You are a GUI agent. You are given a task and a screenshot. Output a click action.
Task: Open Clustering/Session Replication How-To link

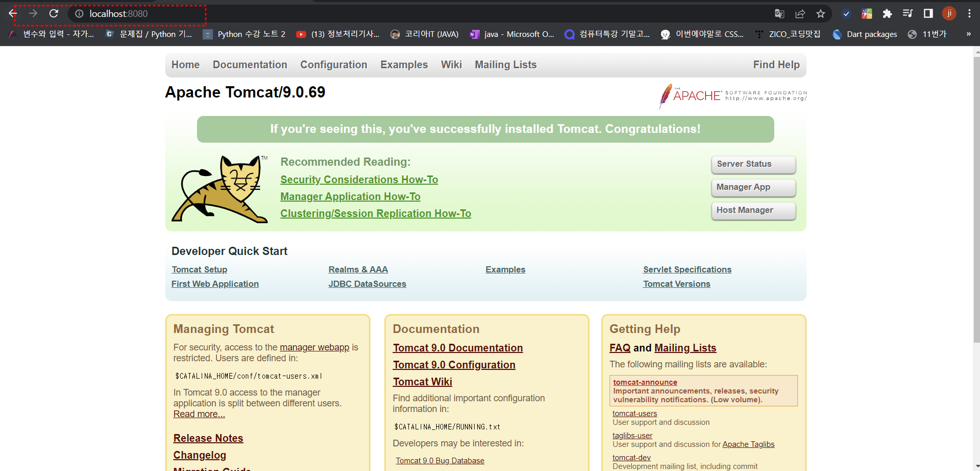point(376,213)
